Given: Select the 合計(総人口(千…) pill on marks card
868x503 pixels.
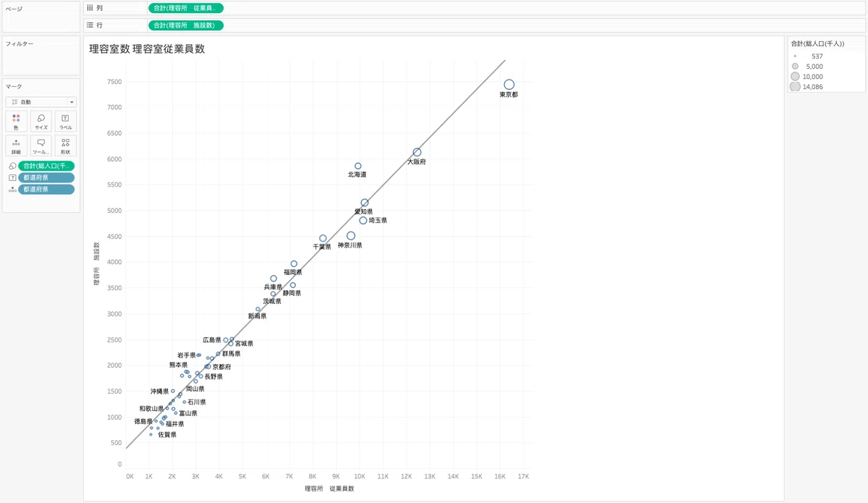Looking at the screenshot, I should tap(46, 166).
